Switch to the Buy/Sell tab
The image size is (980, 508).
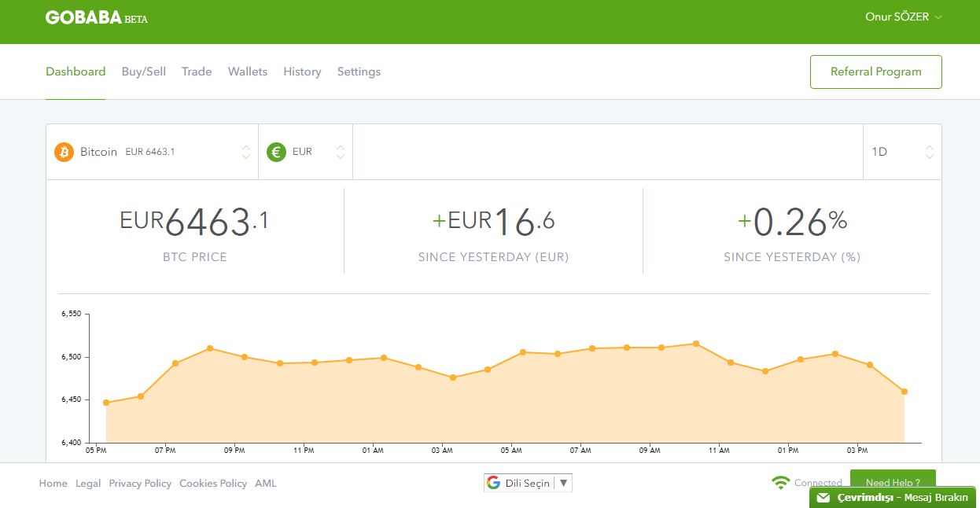(144, 72)
